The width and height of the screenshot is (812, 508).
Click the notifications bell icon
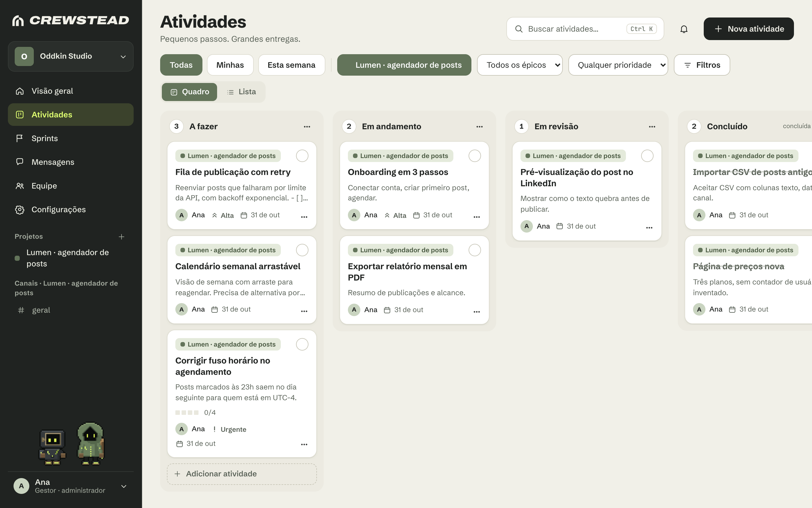click(x=683, y=29)
